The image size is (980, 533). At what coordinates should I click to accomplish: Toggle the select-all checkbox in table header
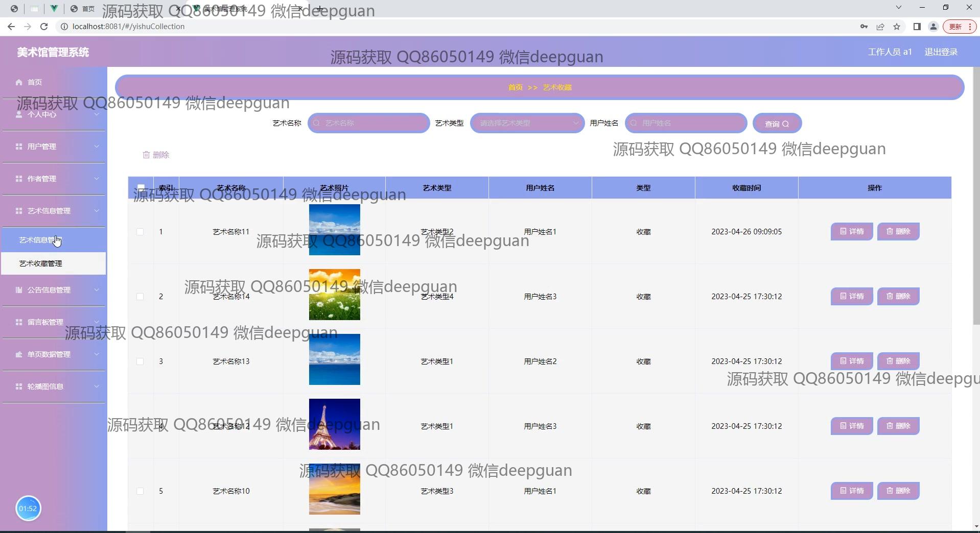[x=141, y=187]
